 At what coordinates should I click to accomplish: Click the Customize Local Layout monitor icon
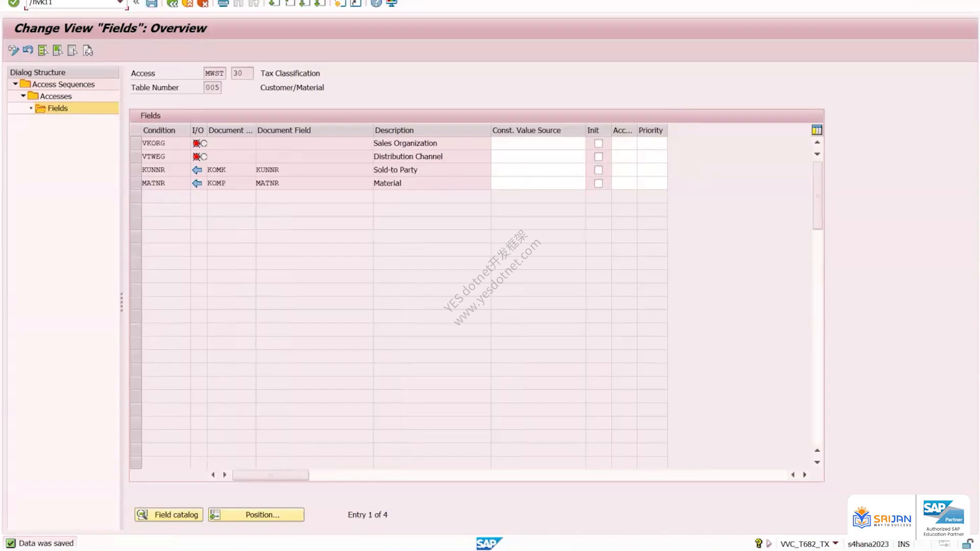(x=391, y=3)
